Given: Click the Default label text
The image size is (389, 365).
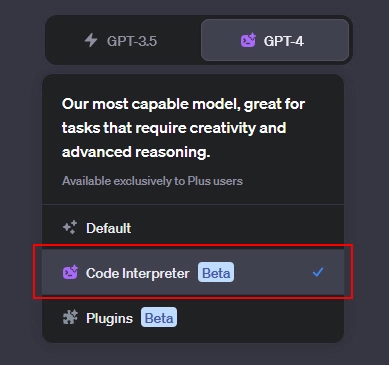Looking at the screenshot, I should click(109, 228).
